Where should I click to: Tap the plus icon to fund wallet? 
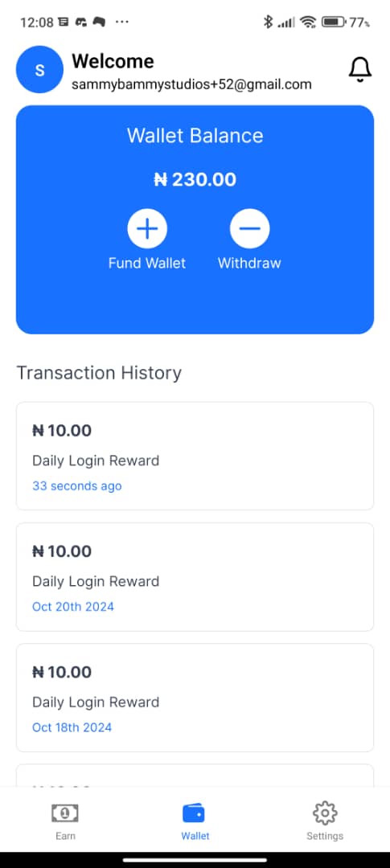[147, 228]
